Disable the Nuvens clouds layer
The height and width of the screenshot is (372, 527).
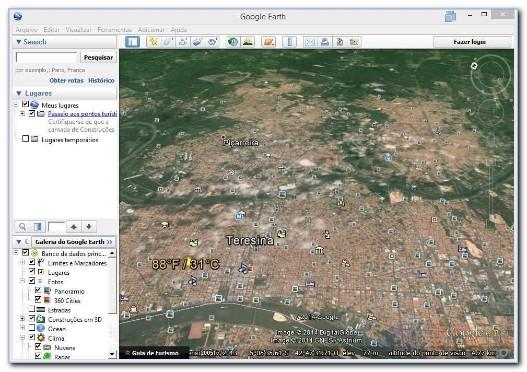click(x=38, y=346)
